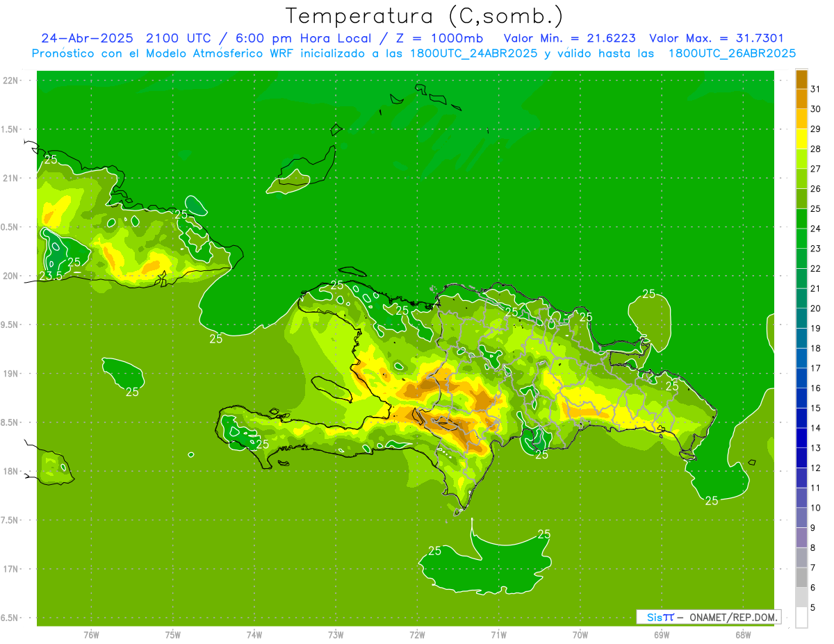
Task: Click the '73W' longitude axis label
Action: pyautogui.click(x=336, y=634)
